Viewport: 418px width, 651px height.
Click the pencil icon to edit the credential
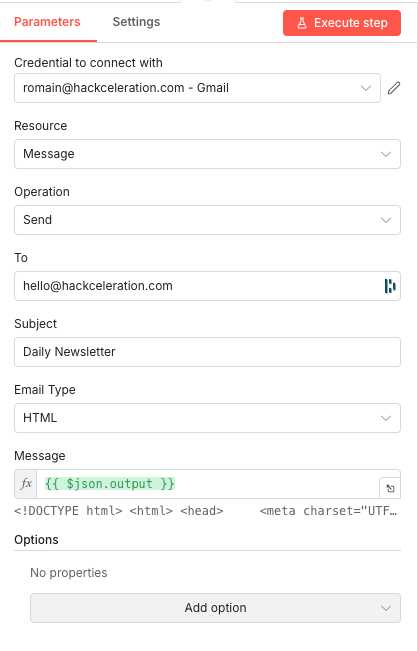(x=394, y=88)
